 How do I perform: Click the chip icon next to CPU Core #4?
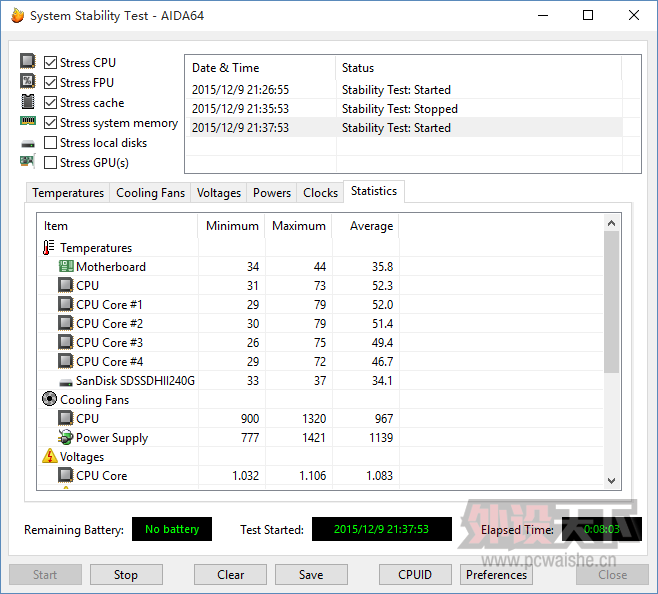pyautogui.click(x=65, y=361)
